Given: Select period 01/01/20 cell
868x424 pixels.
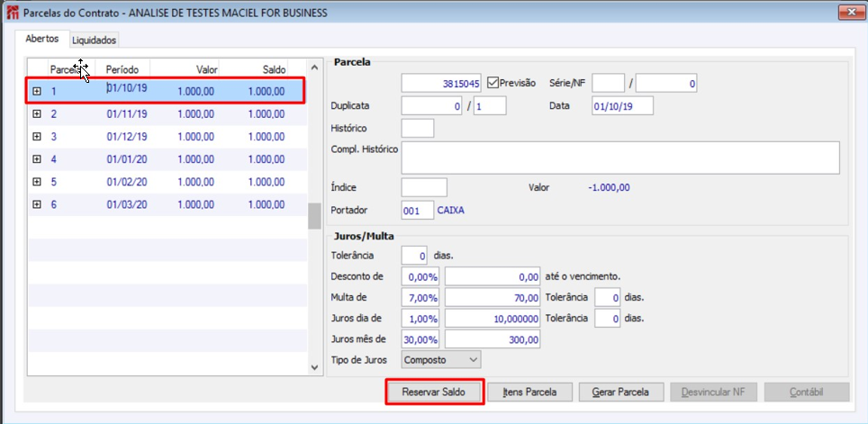Looking at the screenshot, I should tap(127, 159).
